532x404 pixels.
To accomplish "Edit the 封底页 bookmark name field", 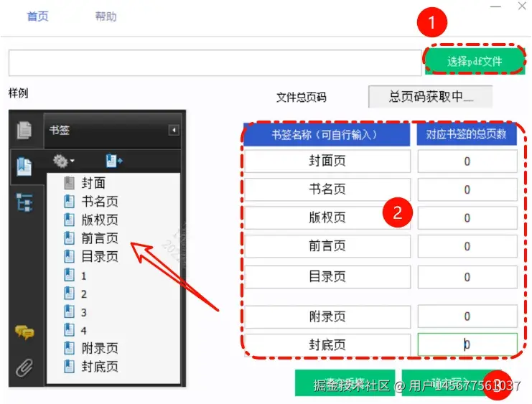I will pyautogui.click(x=327, y=345).
